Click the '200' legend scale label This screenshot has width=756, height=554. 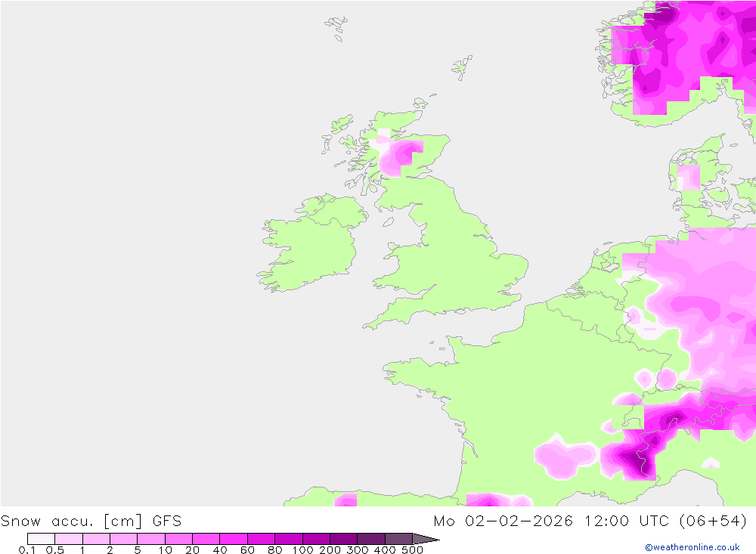click(330, 550)
